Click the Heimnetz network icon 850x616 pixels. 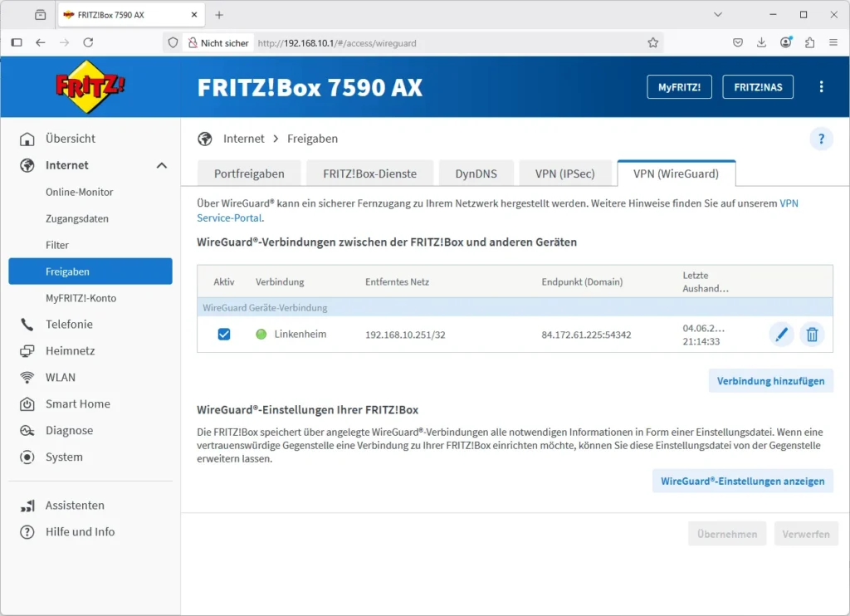click(x=27, y=351)
